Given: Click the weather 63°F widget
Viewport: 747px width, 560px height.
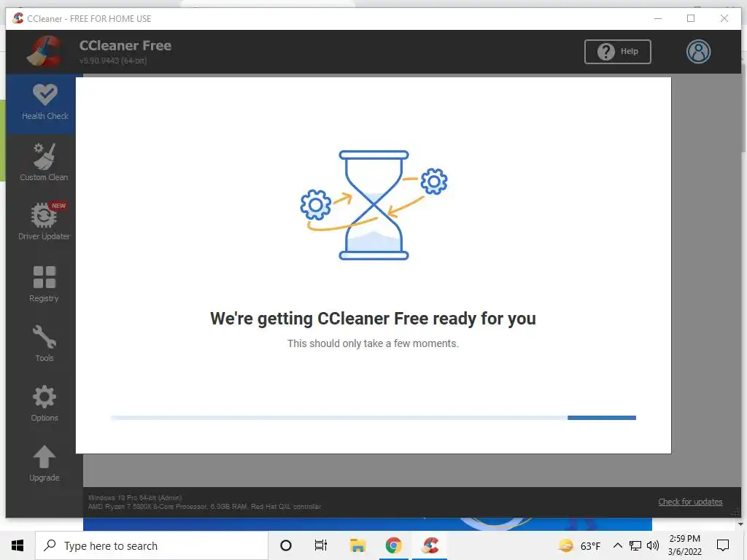Looking at the screenshot, I should [x=579, y=545].
